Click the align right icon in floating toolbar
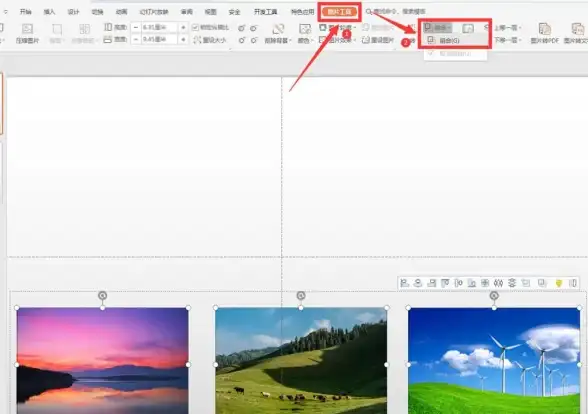The width and height of the screenshot is (588, 414). coord(432,283)
